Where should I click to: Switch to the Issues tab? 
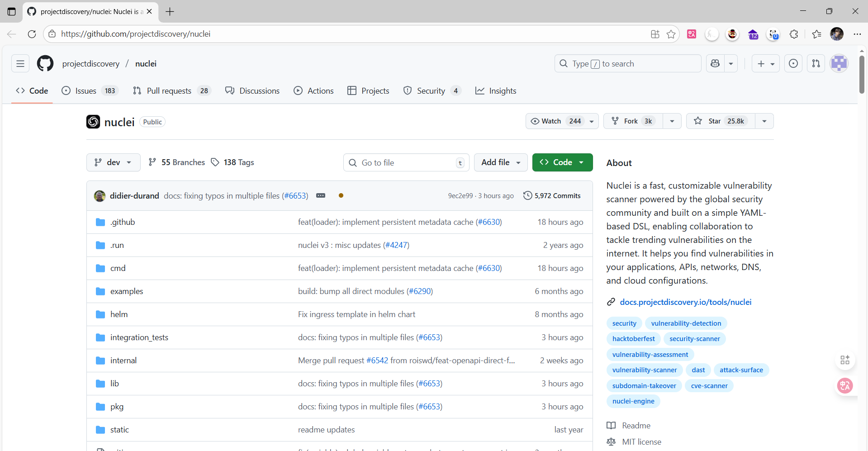tap(90, 91)
